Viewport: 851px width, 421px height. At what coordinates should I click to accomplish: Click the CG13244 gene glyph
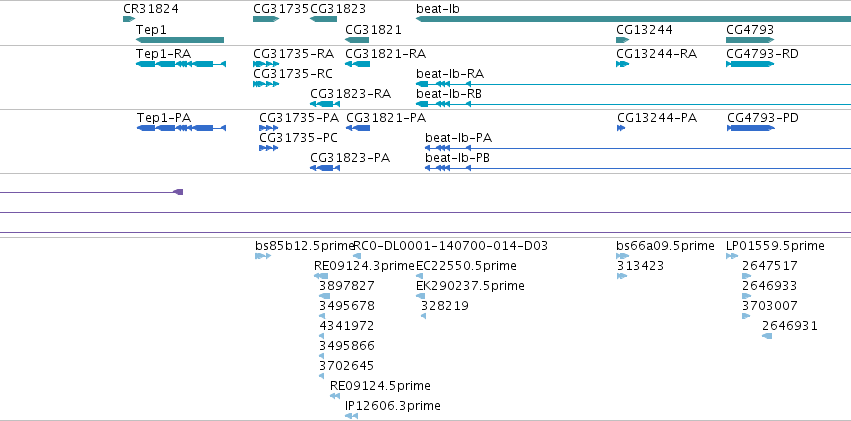pos(623,40)
